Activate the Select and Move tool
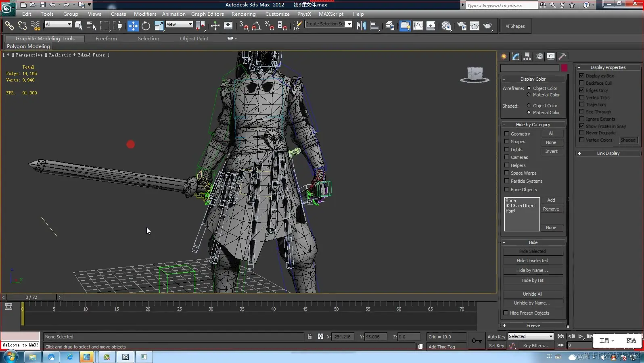Viewport: 644px width, 363px height. tap(133, 26)
